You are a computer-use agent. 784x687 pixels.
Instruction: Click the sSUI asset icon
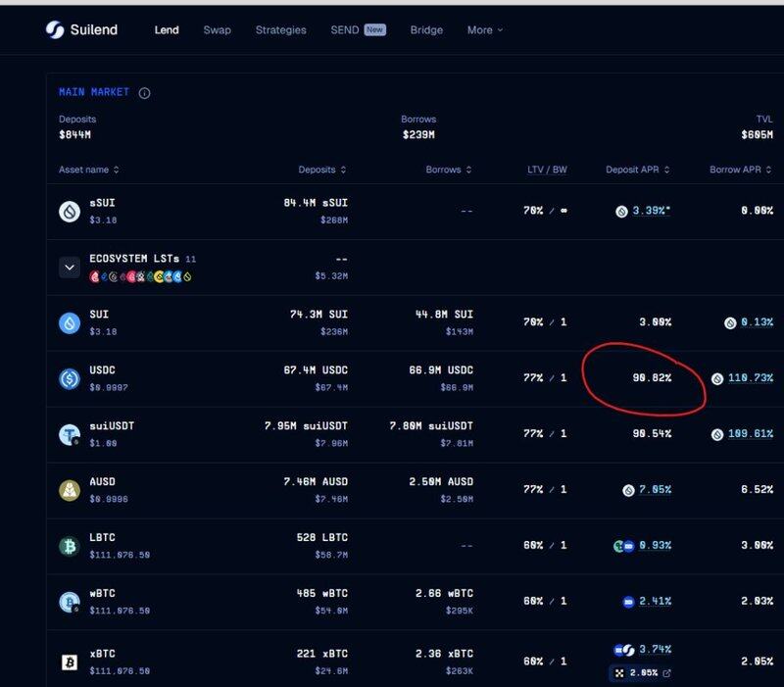[70, 211]
